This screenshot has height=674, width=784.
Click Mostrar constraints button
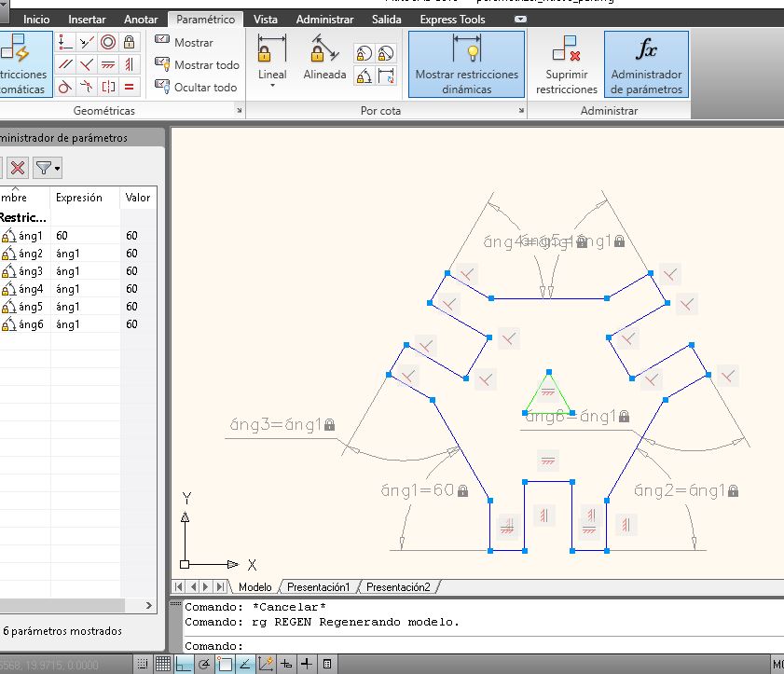pos(184,42)
